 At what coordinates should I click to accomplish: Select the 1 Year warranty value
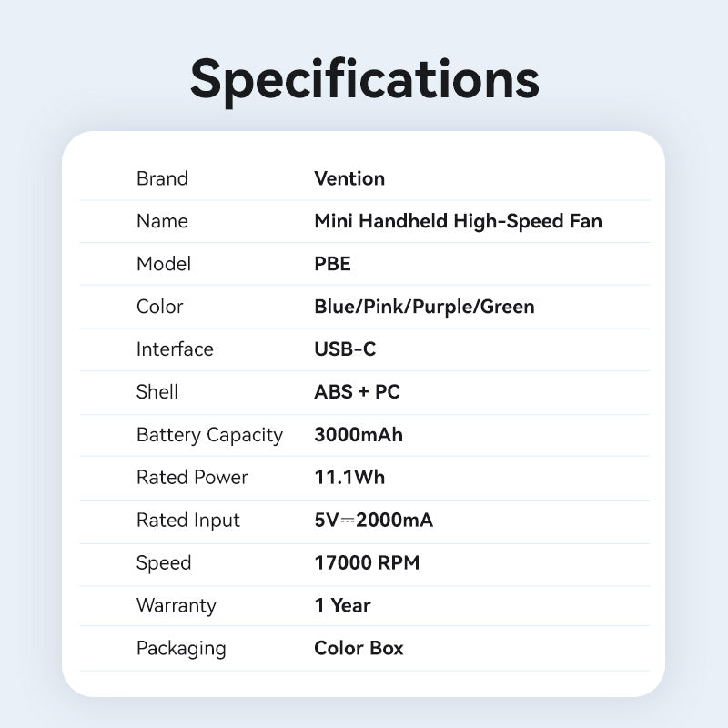pos(342,605)
